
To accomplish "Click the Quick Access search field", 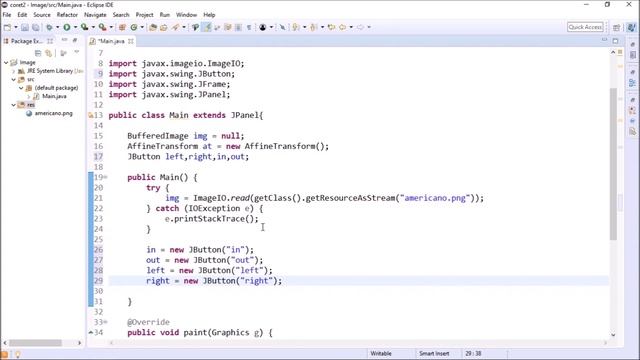I will point(585,27).
